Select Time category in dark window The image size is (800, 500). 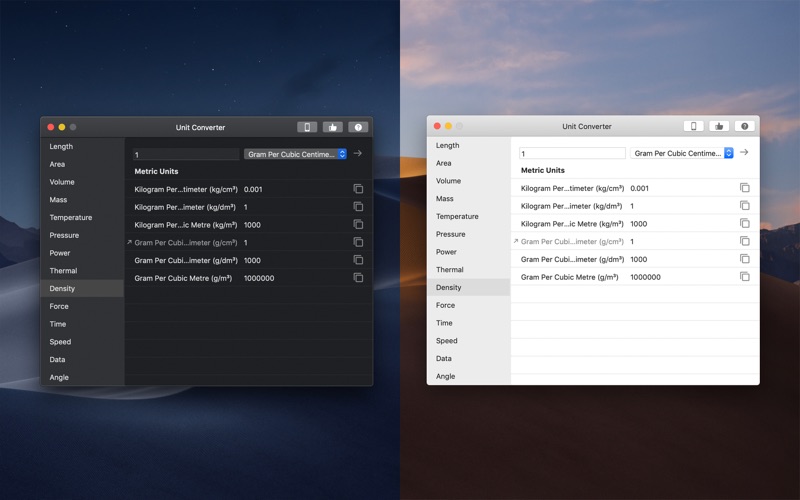pyautogui.click(x=82, y=324)
